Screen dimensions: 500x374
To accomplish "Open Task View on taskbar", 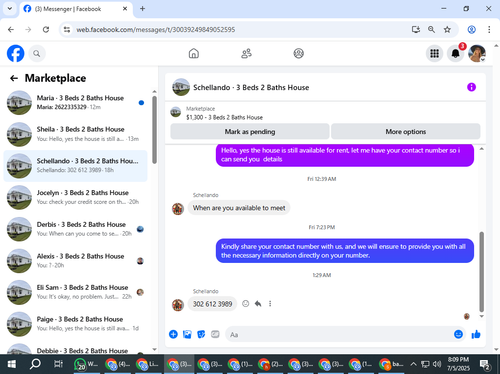I will 58,364.
